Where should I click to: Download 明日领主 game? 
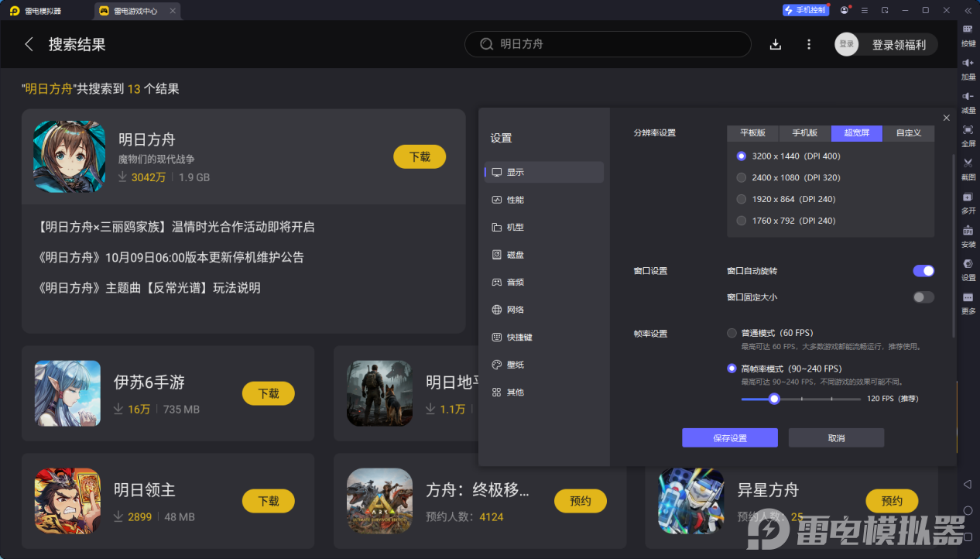[269, 501]
